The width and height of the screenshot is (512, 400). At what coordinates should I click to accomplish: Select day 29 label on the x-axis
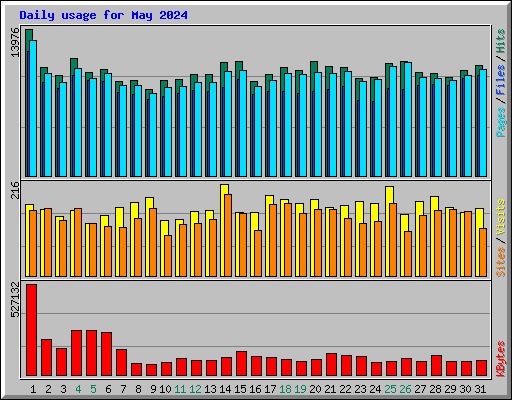pos(450,389)
